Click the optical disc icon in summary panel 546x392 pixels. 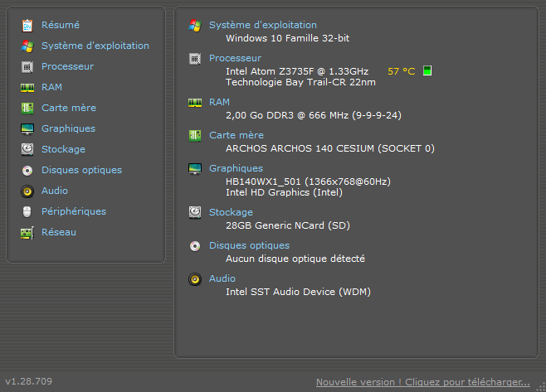[x=195, y=246]
